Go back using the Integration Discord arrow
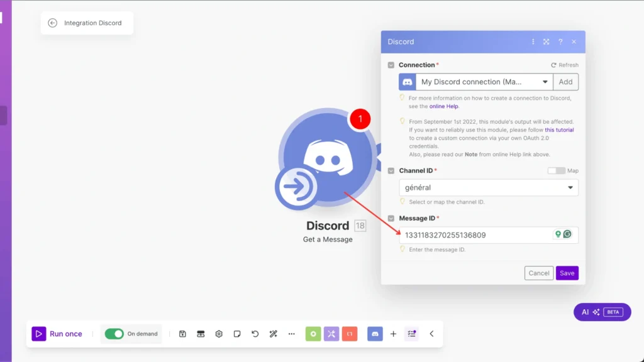This screenshot has height=362, width=644. click(53, 23)
